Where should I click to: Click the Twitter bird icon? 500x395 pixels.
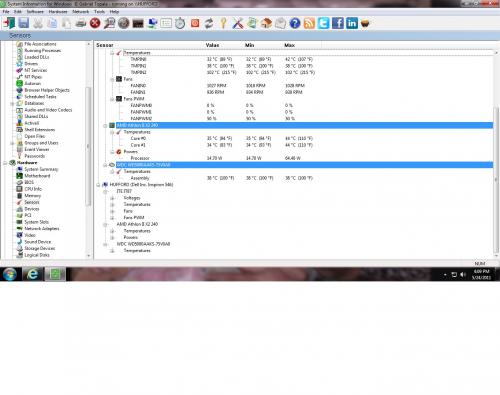click(x=323, y=23)
